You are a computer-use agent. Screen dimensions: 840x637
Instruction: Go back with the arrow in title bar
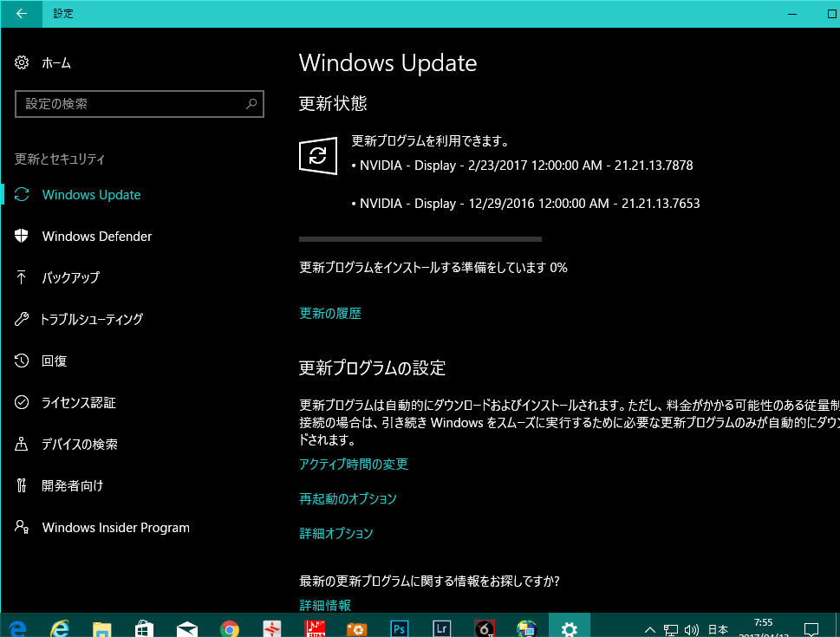[22, 13]
